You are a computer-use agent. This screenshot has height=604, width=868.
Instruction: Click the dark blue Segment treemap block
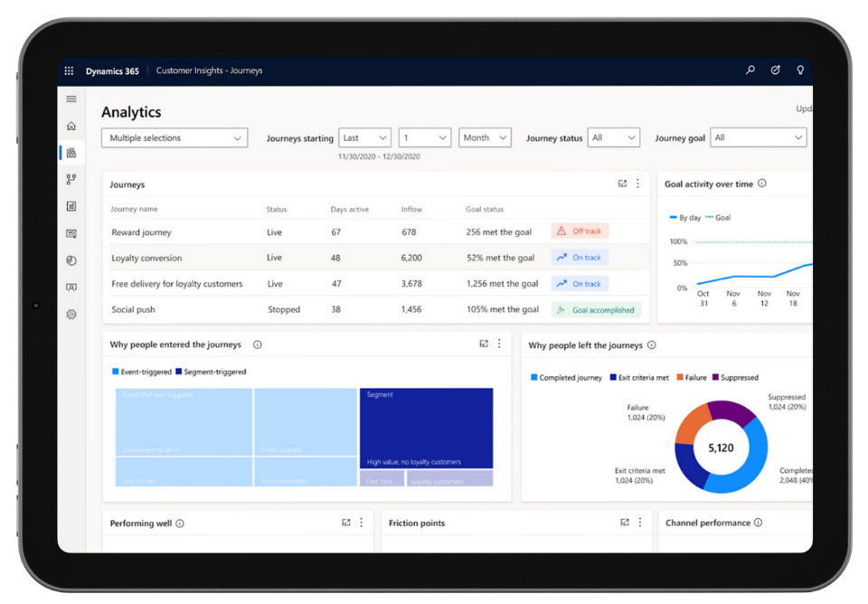pyautogui.click(x=426, y=428)
